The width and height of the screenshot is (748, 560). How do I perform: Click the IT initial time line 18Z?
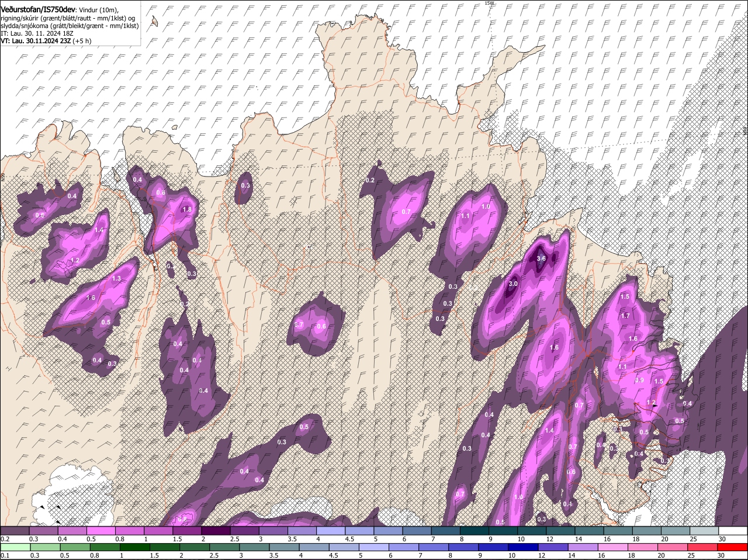click(x=37, y=33)
